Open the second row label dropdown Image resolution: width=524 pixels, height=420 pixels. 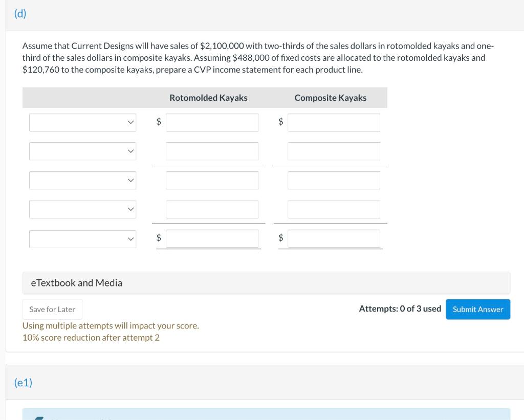tap(82, 151)
